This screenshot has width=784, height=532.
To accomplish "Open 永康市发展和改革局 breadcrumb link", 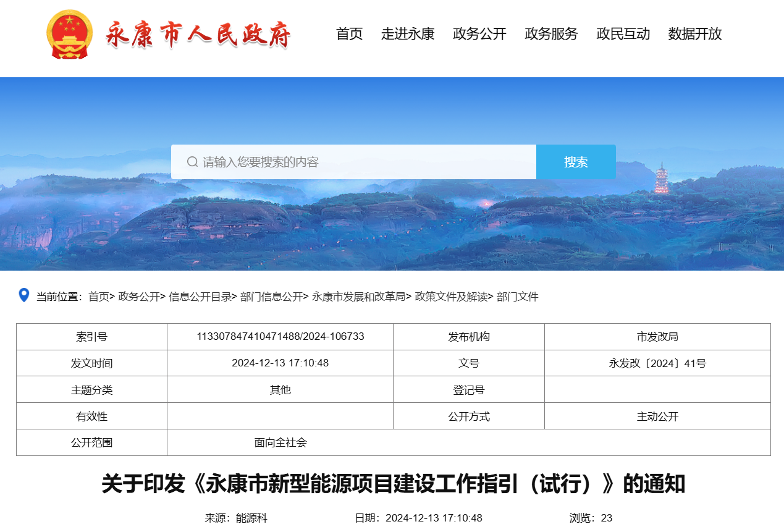I will tap(358, 297).
